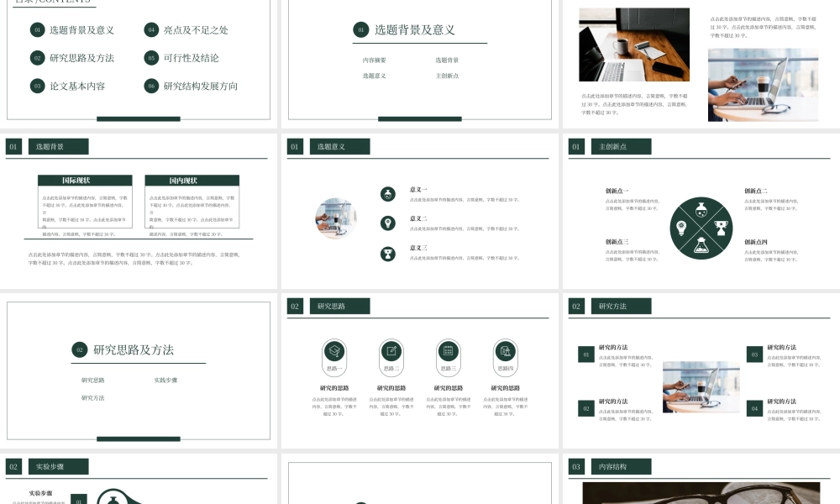This screenshot has width=840, height=504.
Task: Select the graduation cap icon above 思路一
Action: 334,351
